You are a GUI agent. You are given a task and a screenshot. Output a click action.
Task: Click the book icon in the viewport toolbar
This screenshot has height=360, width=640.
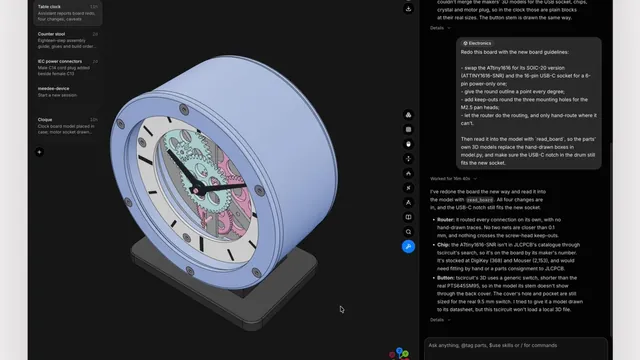[x=408, y=217]
